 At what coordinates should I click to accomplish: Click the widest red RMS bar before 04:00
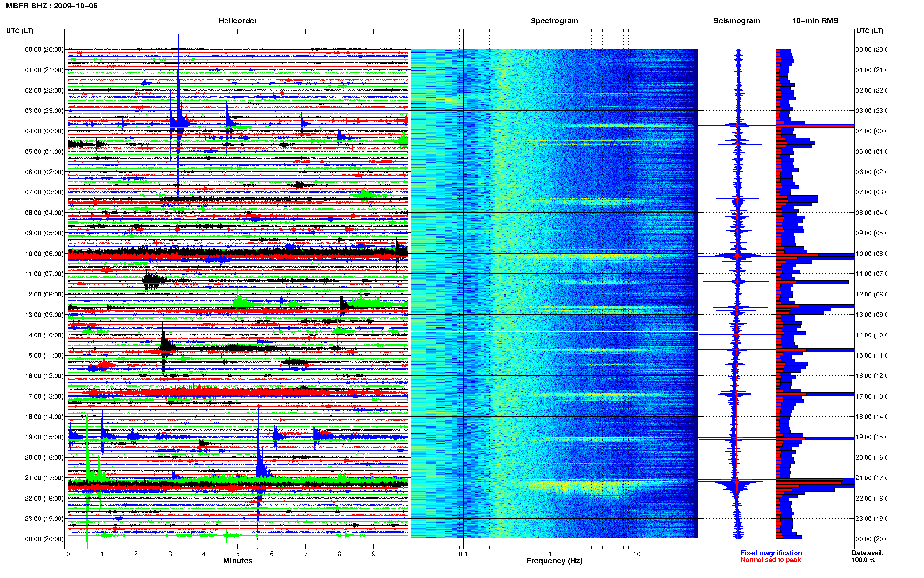[815, 125]
